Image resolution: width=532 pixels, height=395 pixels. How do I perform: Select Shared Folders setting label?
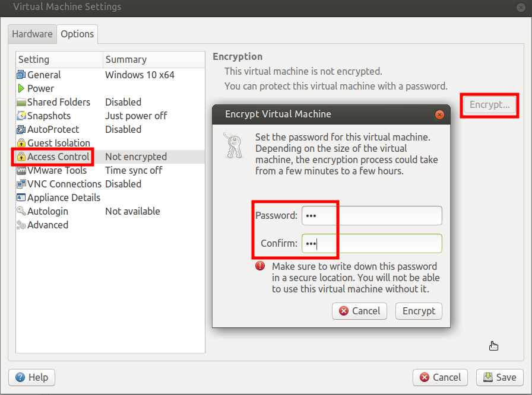59,102
